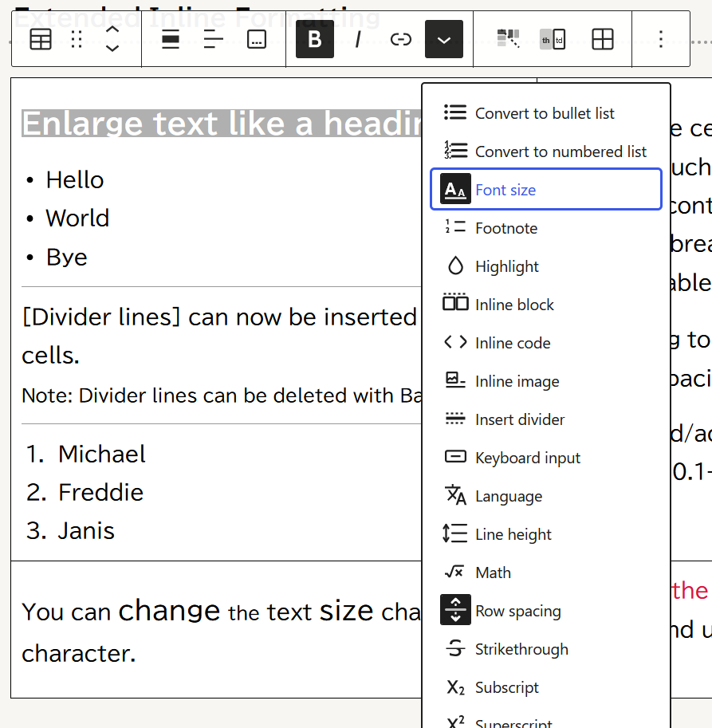
Task: Click the th/td cell tag icon
Action: click(x=553, y=39)
